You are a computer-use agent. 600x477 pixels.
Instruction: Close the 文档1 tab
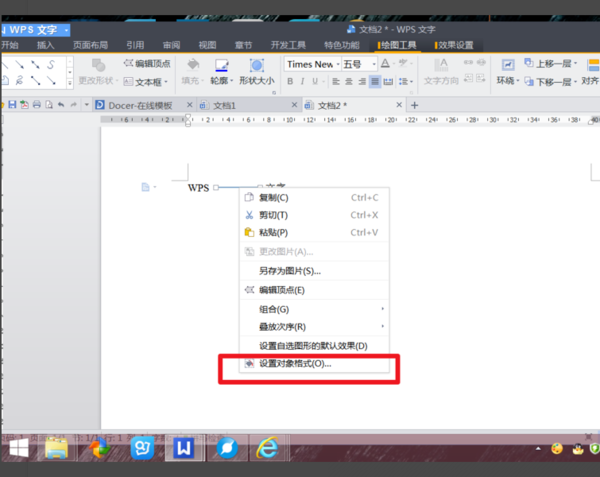294,105
